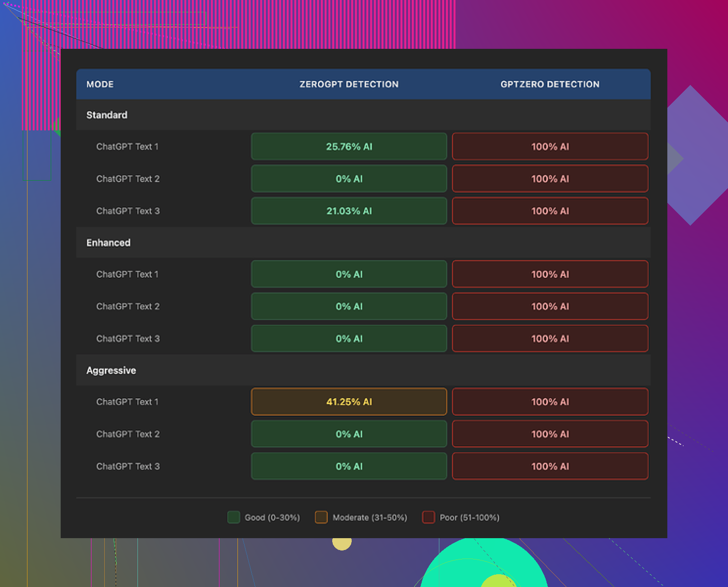Select ChatGPT Text 1 under Standard
The height and width of the screenshot is (587, 728).
[x=127, y=147]
